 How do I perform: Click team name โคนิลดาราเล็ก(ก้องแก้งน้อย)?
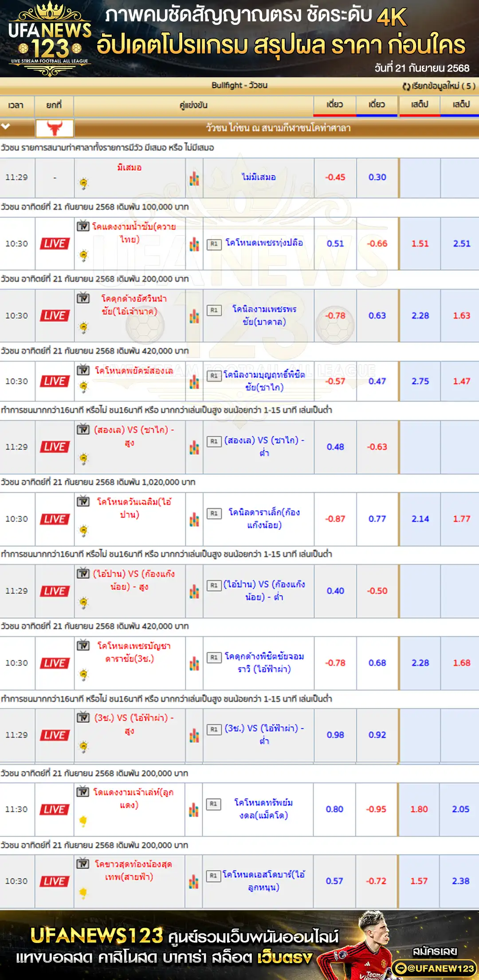pos(264,519)
